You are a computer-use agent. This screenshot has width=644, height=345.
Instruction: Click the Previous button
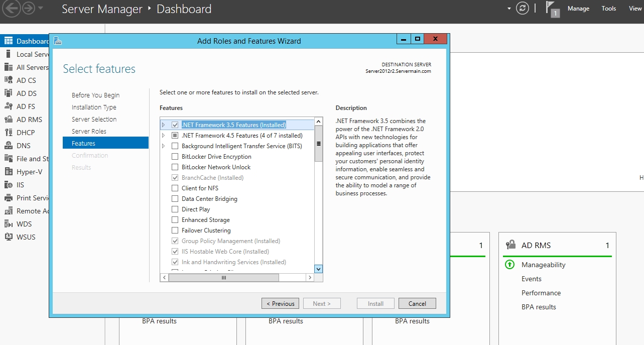[281, 303]
